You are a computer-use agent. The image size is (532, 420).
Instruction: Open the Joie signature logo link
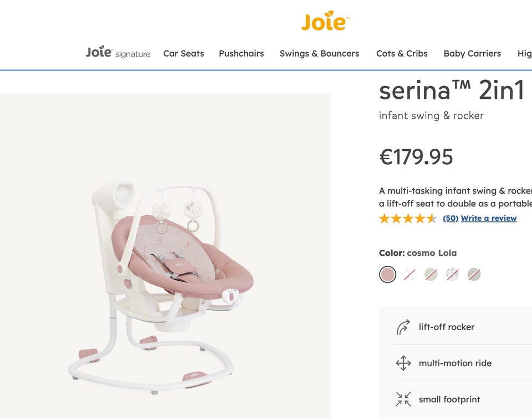(118, 53)
